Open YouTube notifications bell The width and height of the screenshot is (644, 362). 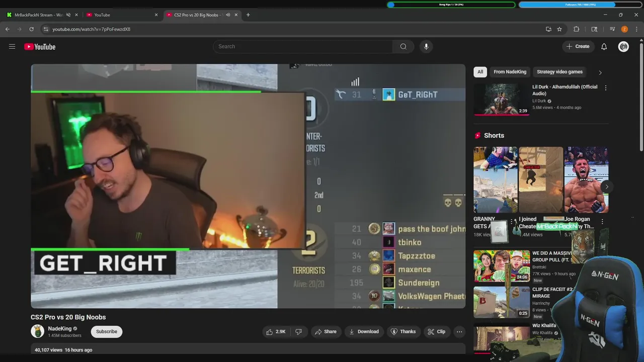(604, 47)
